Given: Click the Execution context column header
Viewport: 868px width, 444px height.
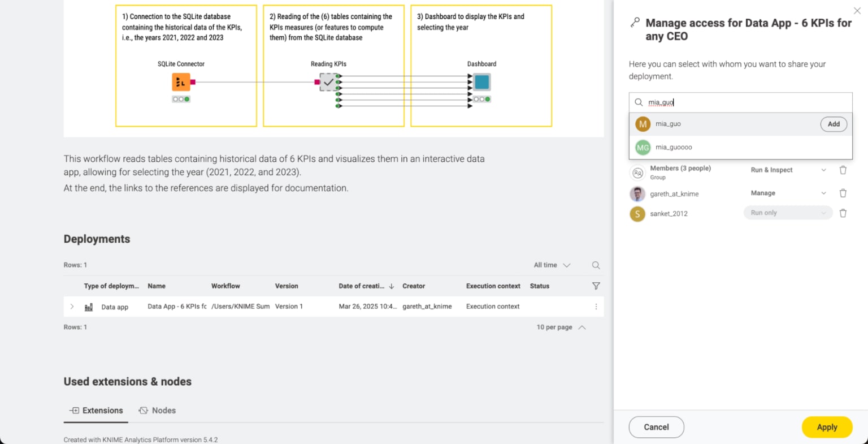Looking at the screenshot, I should (x=493, y=286).
